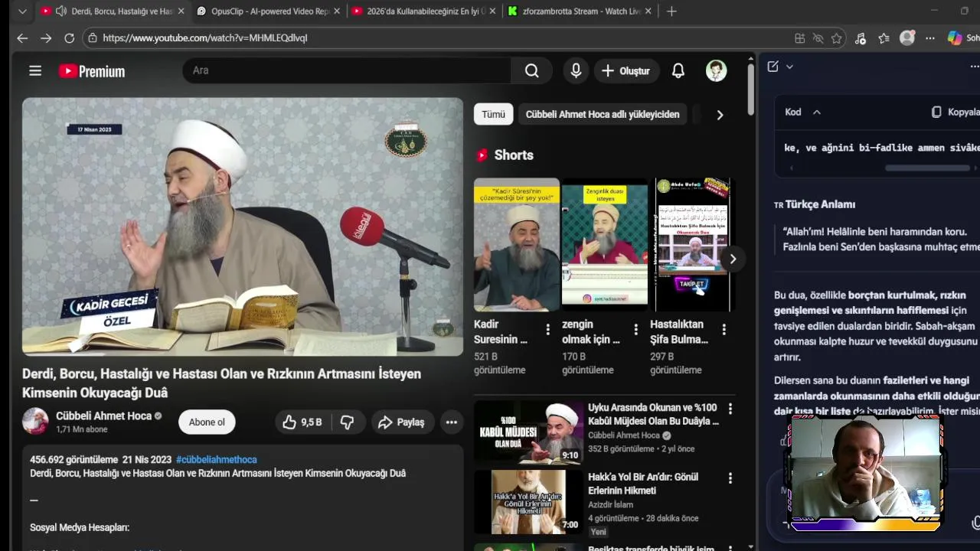980x551 pixels.
Task: Show next Shorts with arrow
Action: (x=733, y=259)
